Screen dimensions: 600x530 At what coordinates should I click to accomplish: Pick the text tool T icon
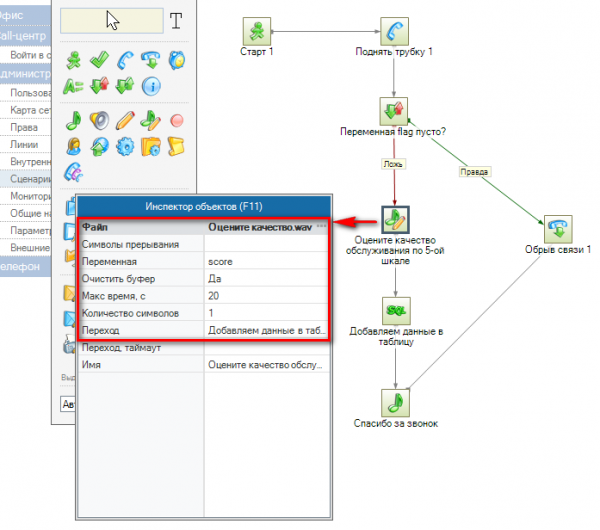click(x=176, y=22)
